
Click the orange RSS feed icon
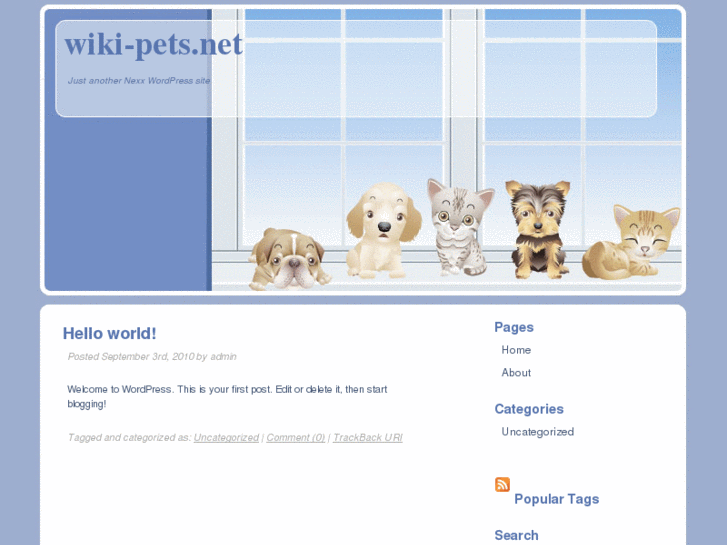(x=502, y=484)
